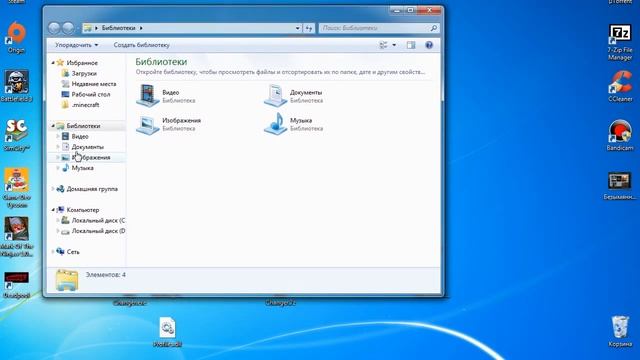
Task: Select Библиотеки in the navigation pane
Action: pos(83,126)
